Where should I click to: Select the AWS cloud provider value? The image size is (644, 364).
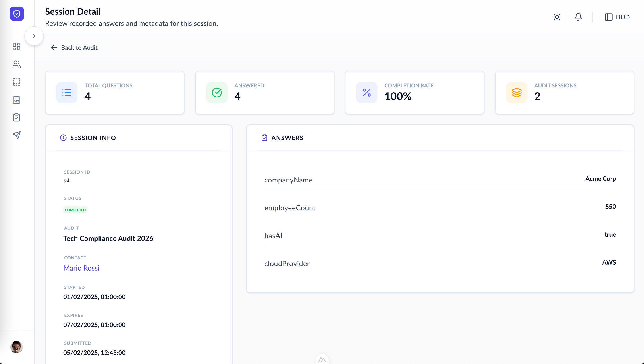[x=609, y=262]
